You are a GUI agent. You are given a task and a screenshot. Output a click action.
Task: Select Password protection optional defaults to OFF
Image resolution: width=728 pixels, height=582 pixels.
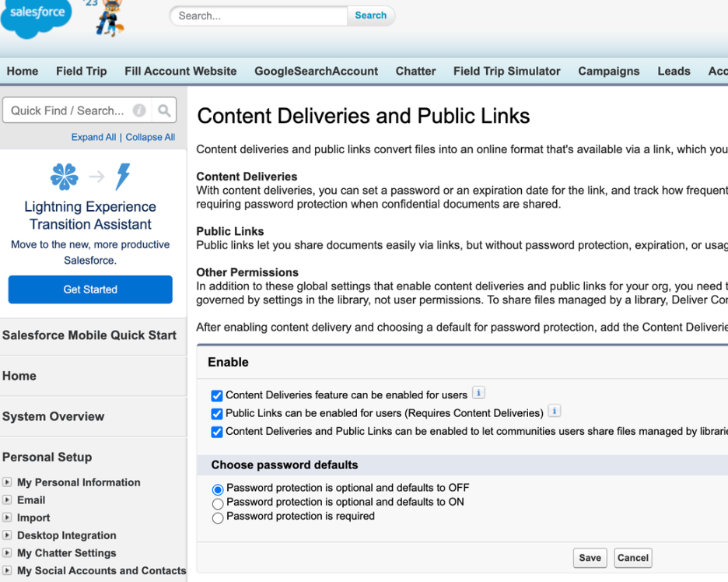click(218, 489)
